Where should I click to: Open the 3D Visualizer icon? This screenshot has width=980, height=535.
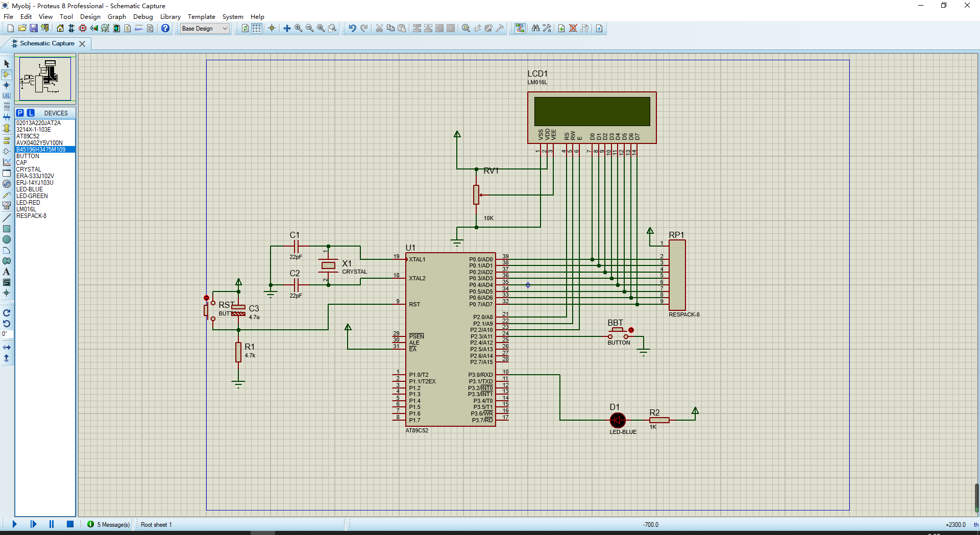point(94,29)
